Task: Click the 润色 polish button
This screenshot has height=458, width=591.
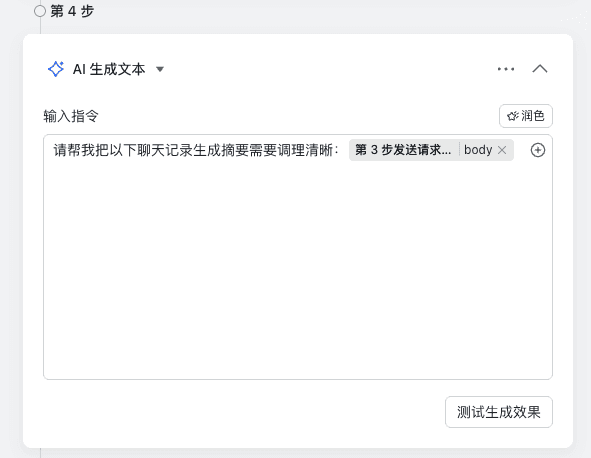Action: [526, 116]
